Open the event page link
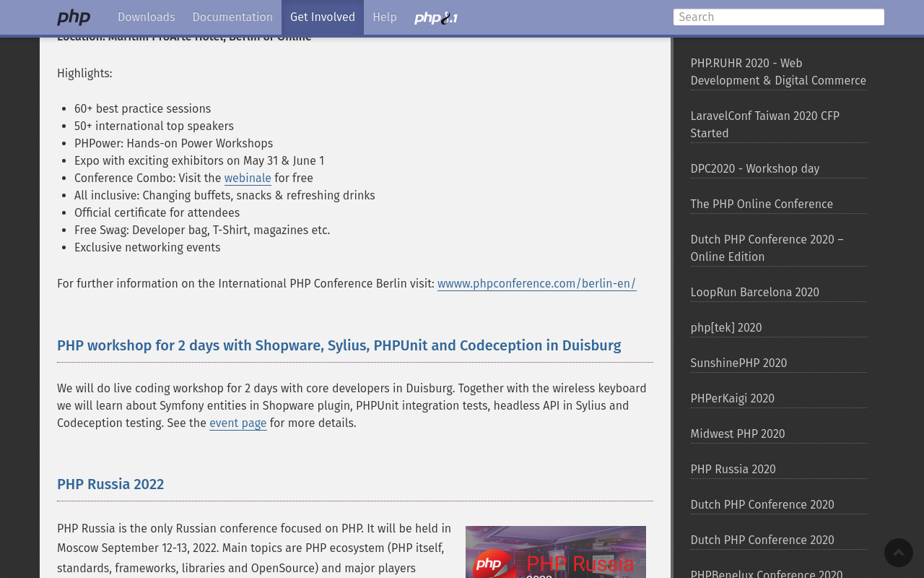The width and height of the screenshot is (924, 578). tap(238, 423)
